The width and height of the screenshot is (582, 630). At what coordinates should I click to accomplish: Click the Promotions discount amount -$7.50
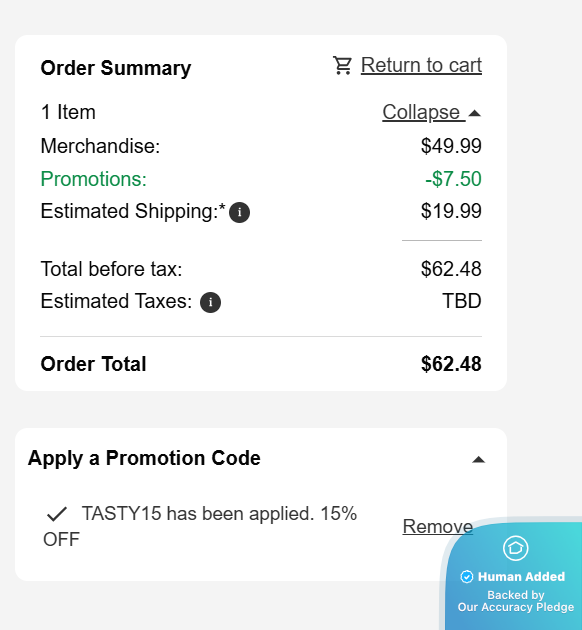pos(453,179)
